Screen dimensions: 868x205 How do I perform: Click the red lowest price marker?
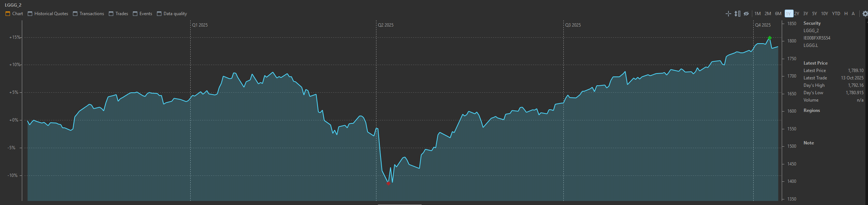[388, 183]
